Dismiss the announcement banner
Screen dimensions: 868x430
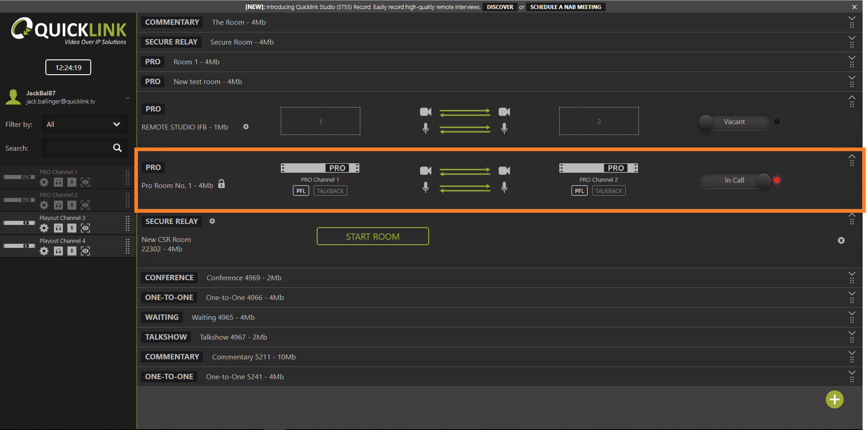[x=855, y=7]
